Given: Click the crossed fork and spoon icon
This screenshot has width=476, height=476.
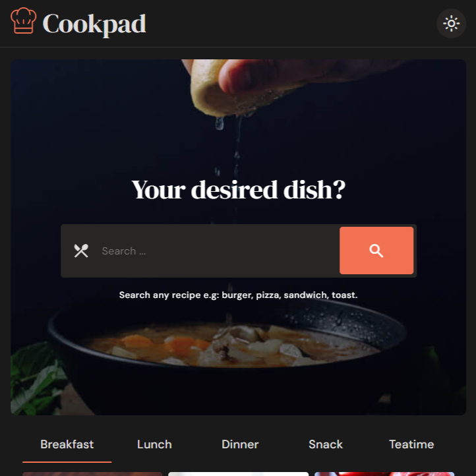Looking at the screenshot, I should (81, 251).
